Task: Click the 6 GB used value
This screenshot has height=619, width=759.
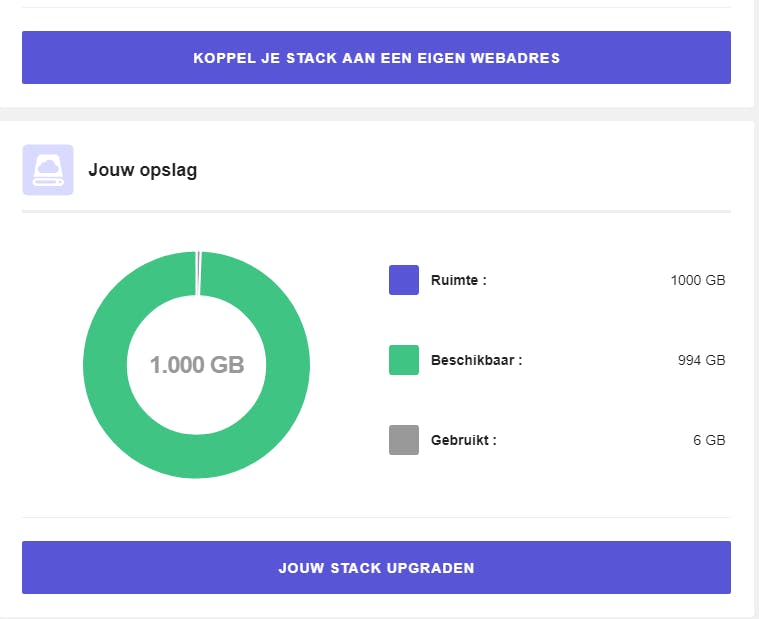Action: (709, 440)
